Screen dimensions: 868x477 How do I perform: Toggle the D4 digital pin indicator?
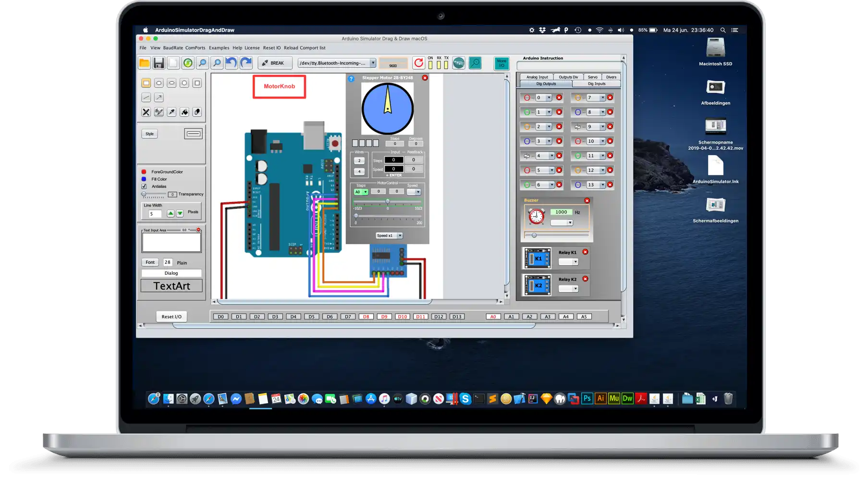pos(293,317)
